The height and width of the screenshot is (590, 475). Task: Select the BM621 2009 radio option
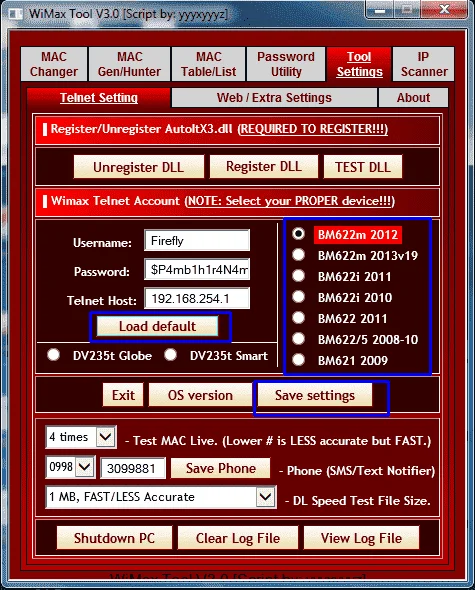pos(298,360)
